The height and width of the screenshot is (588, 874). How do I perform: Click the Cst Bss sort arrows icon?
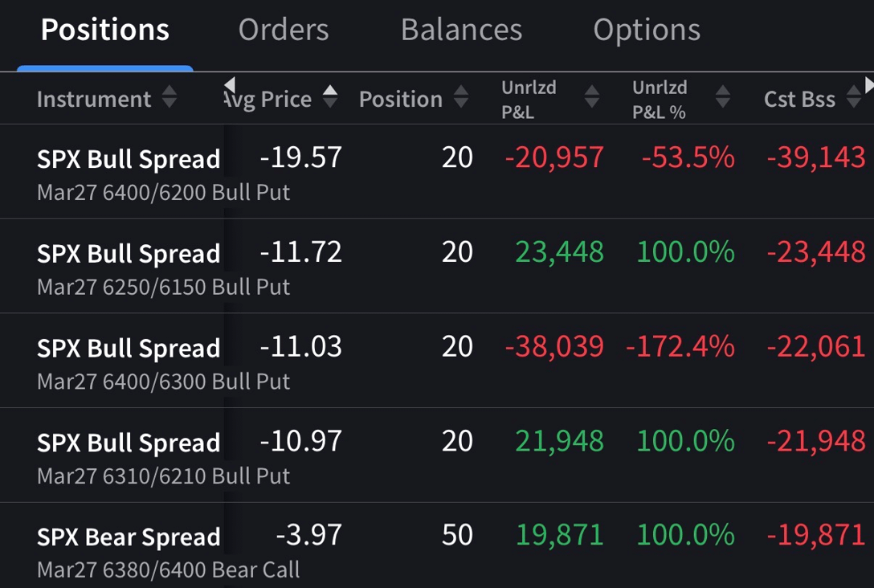coord(854,100)
